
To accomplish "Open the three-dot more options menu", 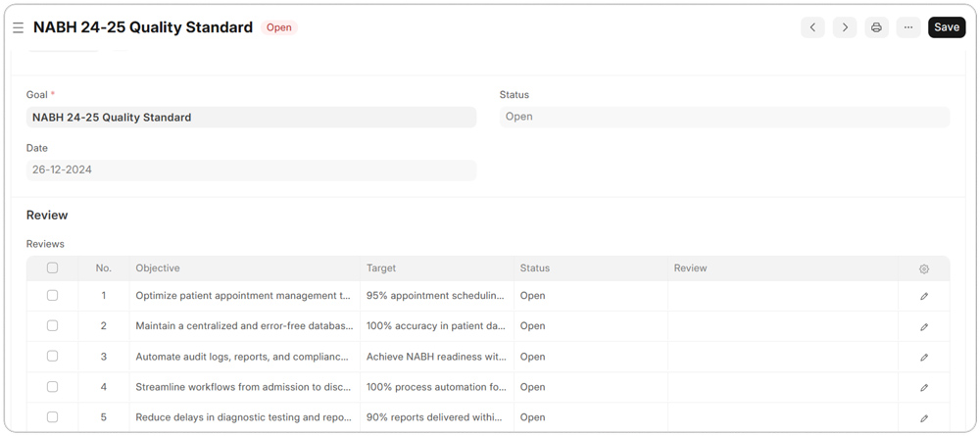I will coord(908,27).
